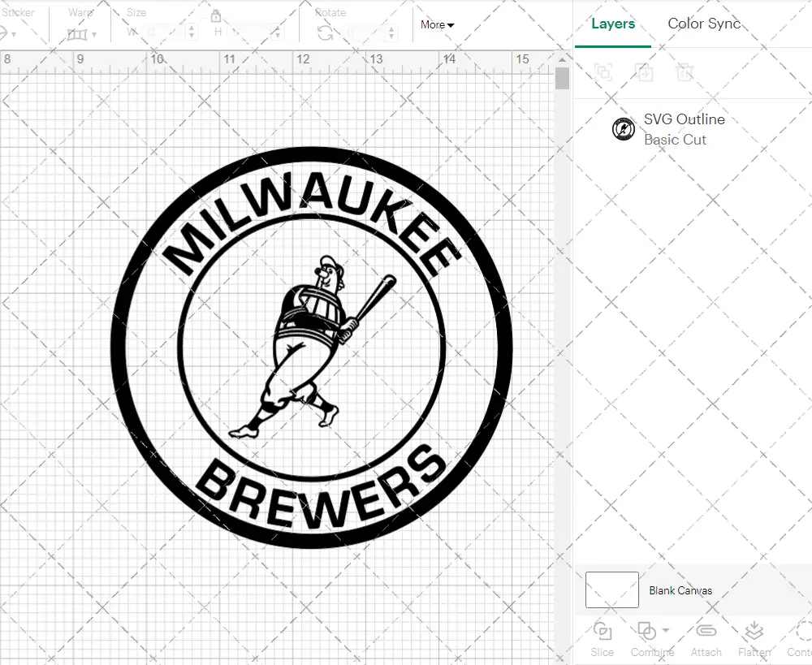Open the More dropdown menu
Screen dimensions: 812x665
point(437,25)
